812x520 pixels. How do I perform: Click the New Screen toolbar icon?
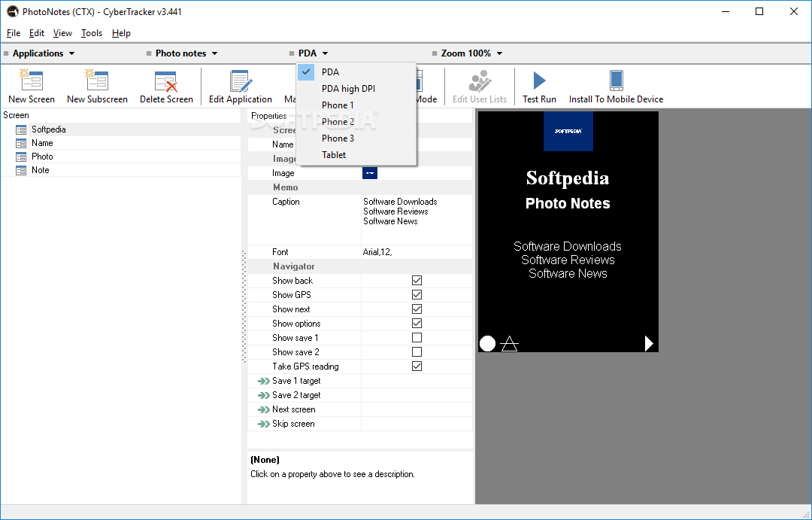pos(31,81)
